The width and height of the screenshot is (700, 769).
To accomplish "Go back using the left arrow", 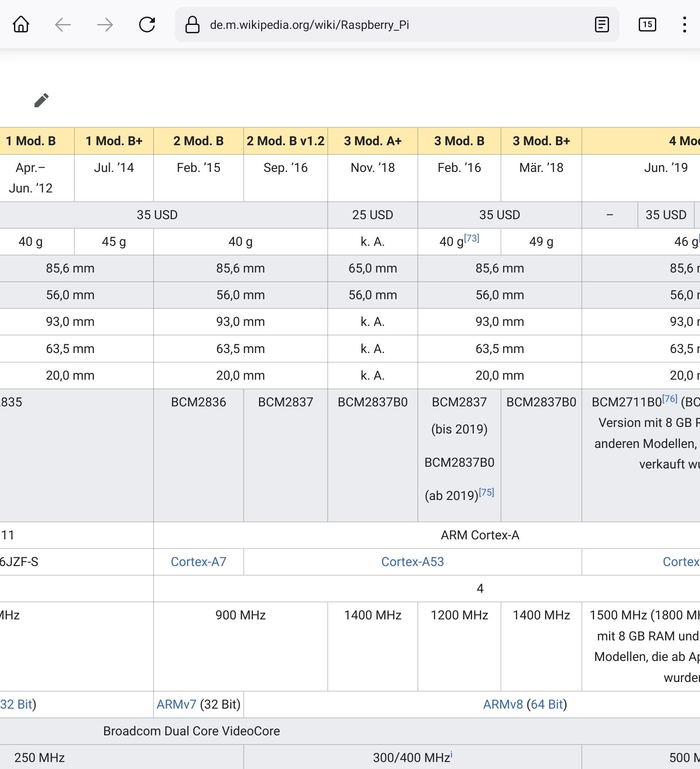I will (x=63, y=24).
